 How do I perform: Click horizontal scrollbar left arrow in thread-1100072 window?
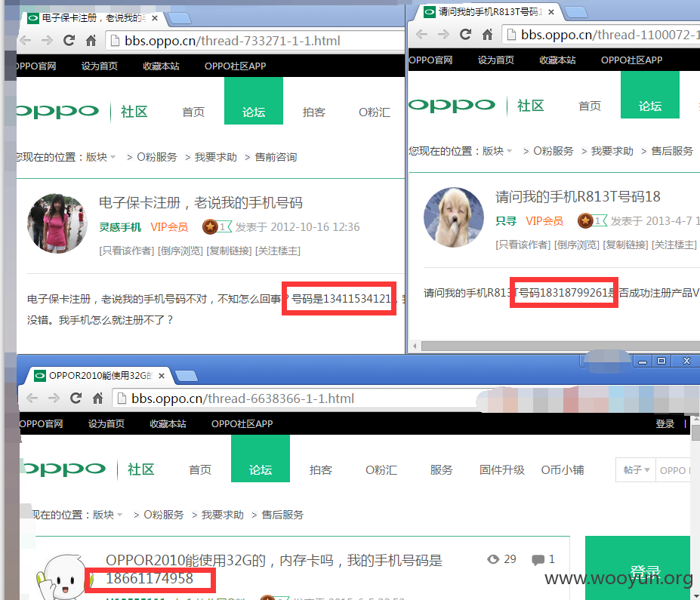pos(415,346)
